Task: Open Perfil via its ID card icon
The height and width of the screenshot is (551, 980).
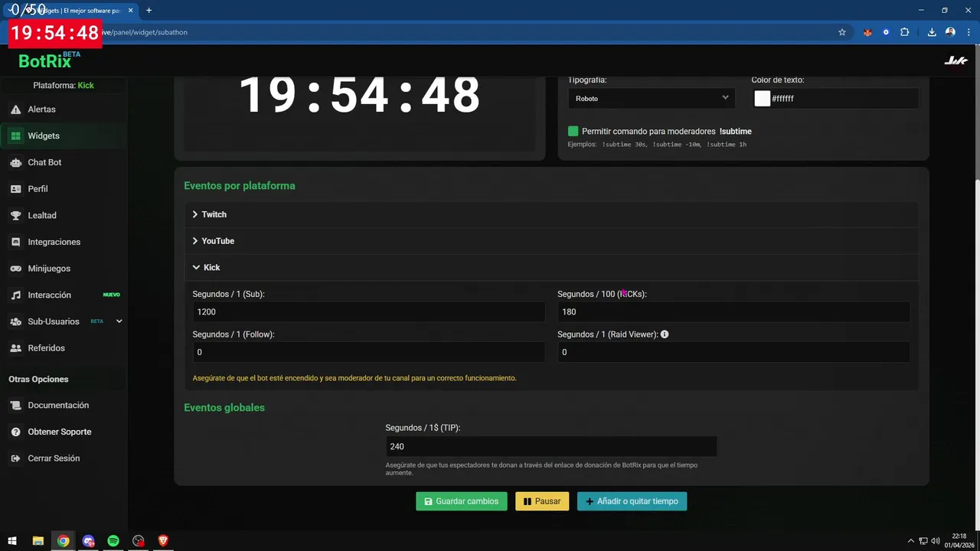Action: [x=15, y=189]
